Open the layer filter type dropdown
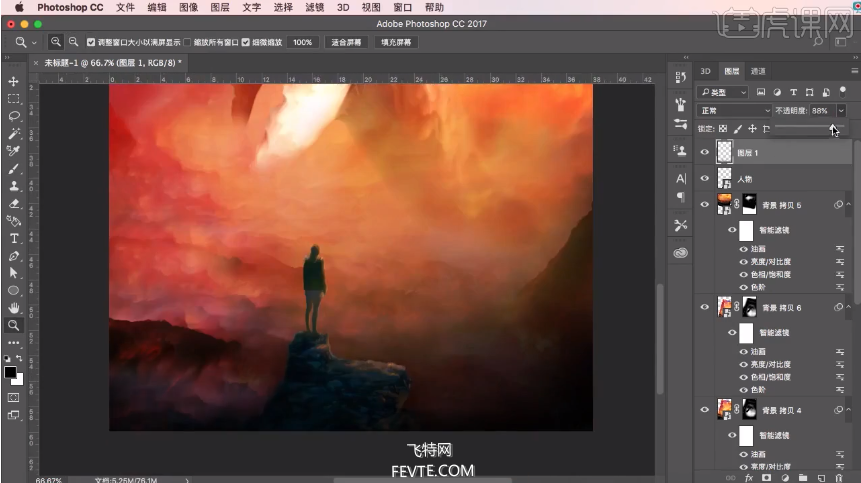The height and width of the screenshot is (483, 861). pos(722,92)
